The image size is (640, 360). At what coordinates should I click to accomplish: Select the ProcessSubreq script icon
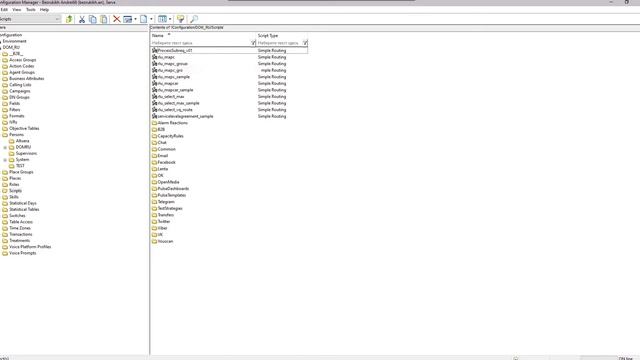(155, 51)
